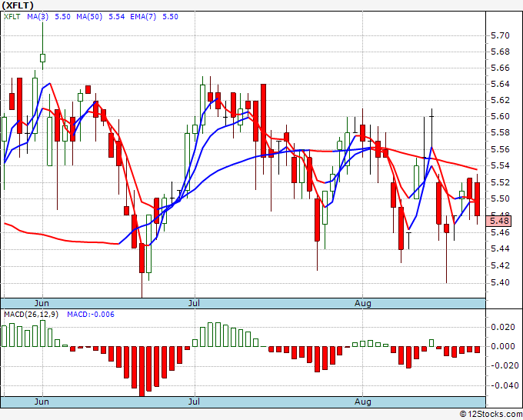Click the 5.68 price axis label
Image resolution: width=523 pixels, height=420 pixels.
click(501, 52)
